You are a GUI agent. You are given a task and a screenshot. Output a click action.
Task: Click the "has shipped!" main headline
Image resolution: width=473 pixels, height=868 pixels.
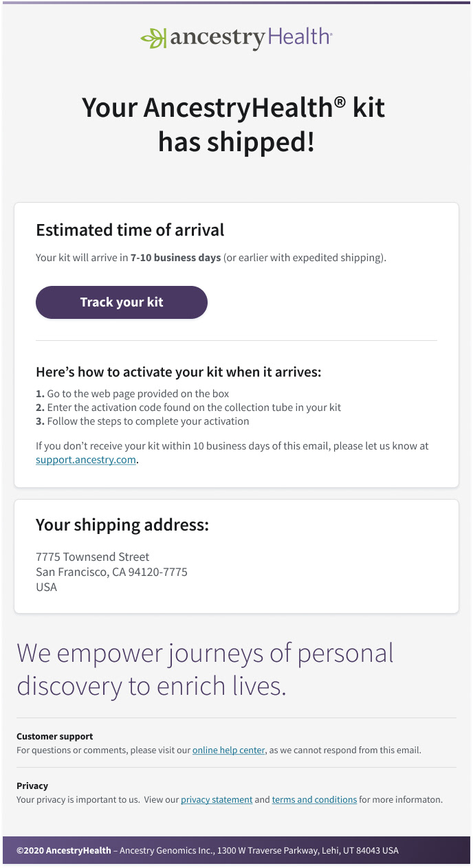236,142
